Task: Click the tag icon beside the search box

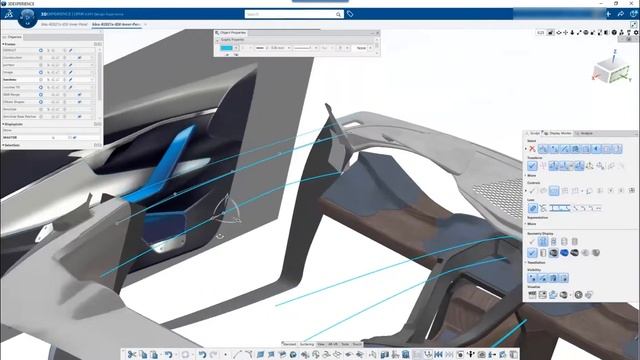Action: 350,14
